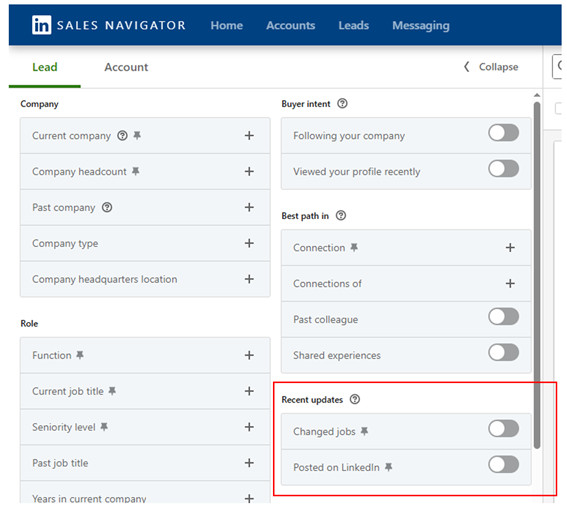Select the Lead tab
Image resolution: width=567 pixels, height=507 pixels.
tap(44, 67)
